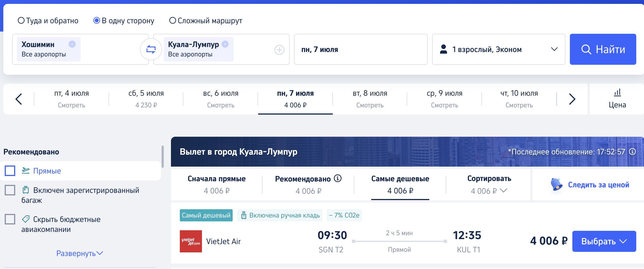This screenshot has height=269, width=644.
Task: Sort by 'Рекомендовано'
Action: 308,185
